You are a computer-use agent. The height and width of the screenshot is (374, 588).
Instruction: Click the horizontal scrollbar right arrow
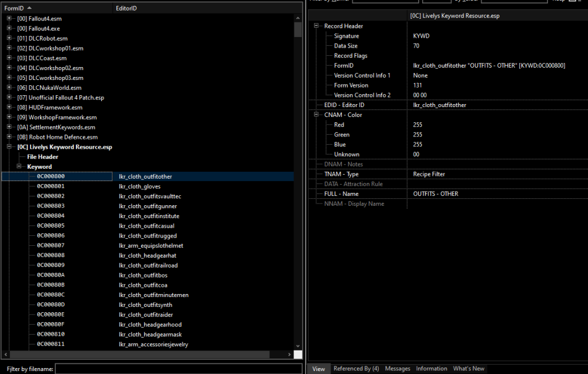click(289, 354)
